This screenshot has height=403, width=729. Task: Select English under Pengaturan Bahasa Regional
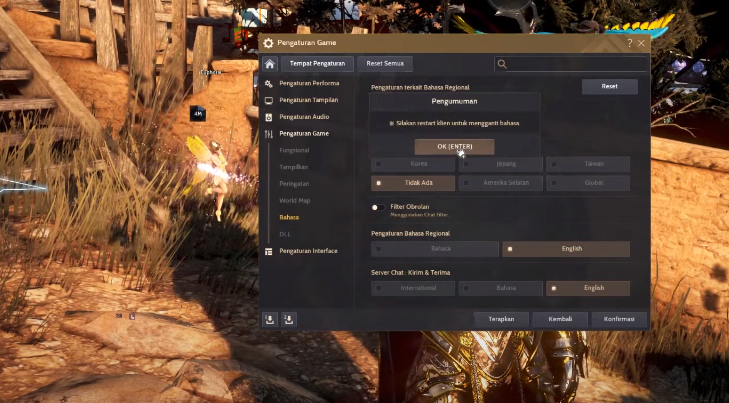[x=566, y=249]
